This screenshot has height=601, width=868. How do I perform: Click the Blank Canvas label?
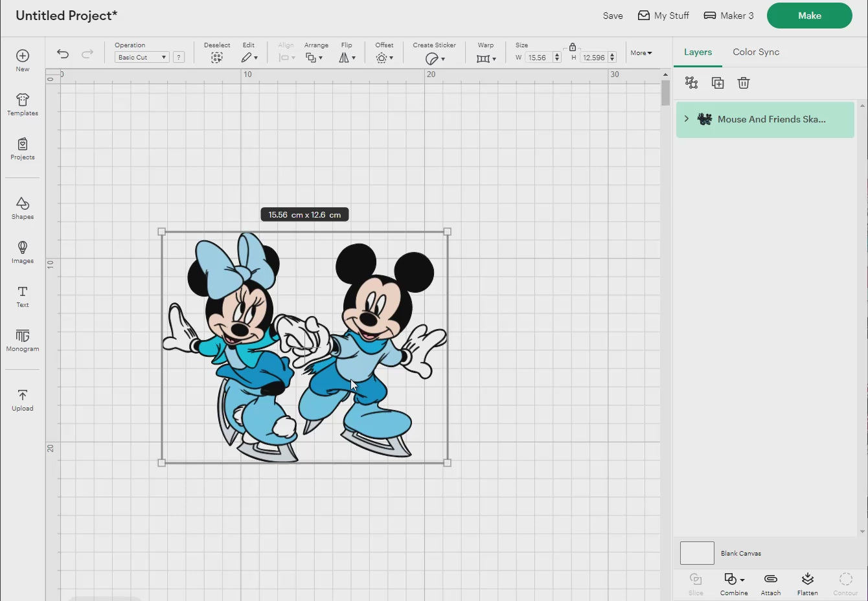click(741, 554)
